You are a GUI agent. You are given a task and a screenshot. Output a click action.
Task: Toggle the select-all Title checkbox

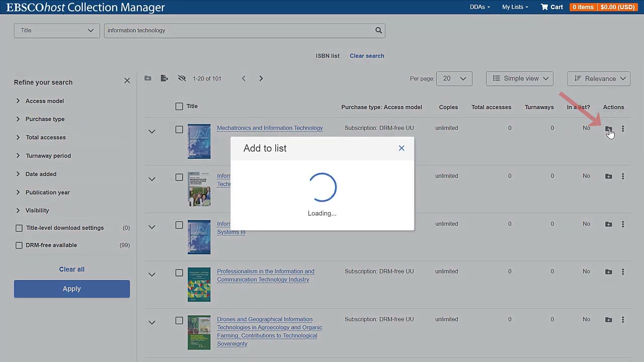[179, 106]
